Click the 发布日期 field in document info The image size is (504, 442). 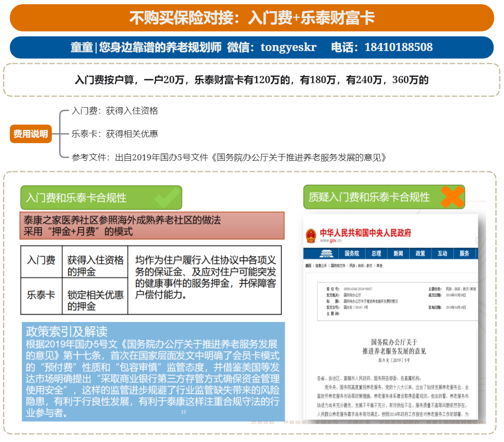coord(447,307)
